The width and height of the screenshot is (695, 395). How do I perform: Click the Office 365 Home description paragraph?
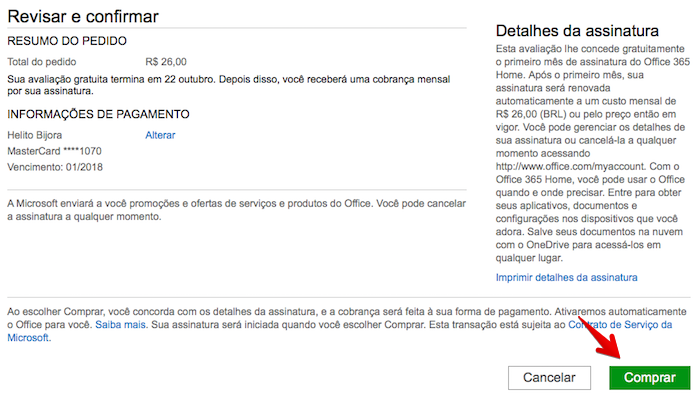pos(592,153)
